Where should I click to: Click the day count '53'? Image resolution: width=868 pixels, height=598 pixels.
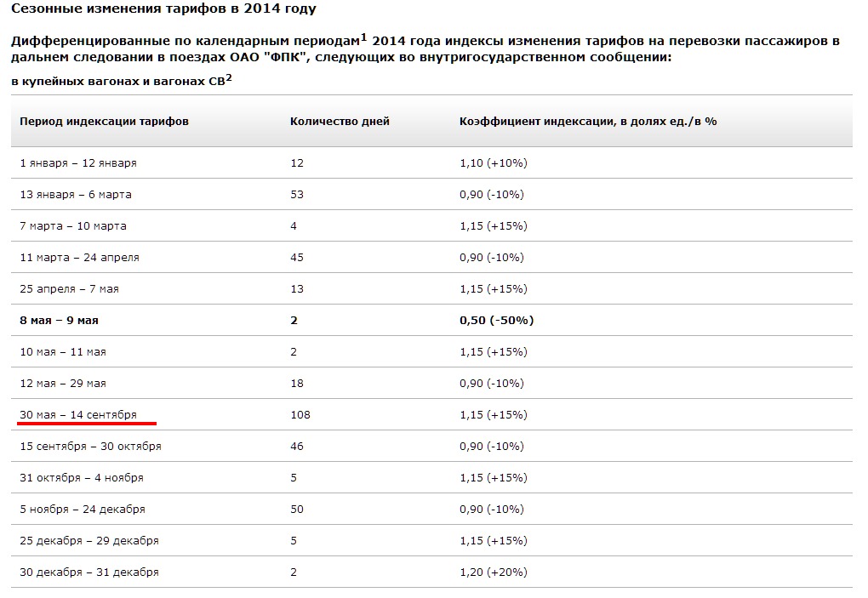click(x=297, y=195)
